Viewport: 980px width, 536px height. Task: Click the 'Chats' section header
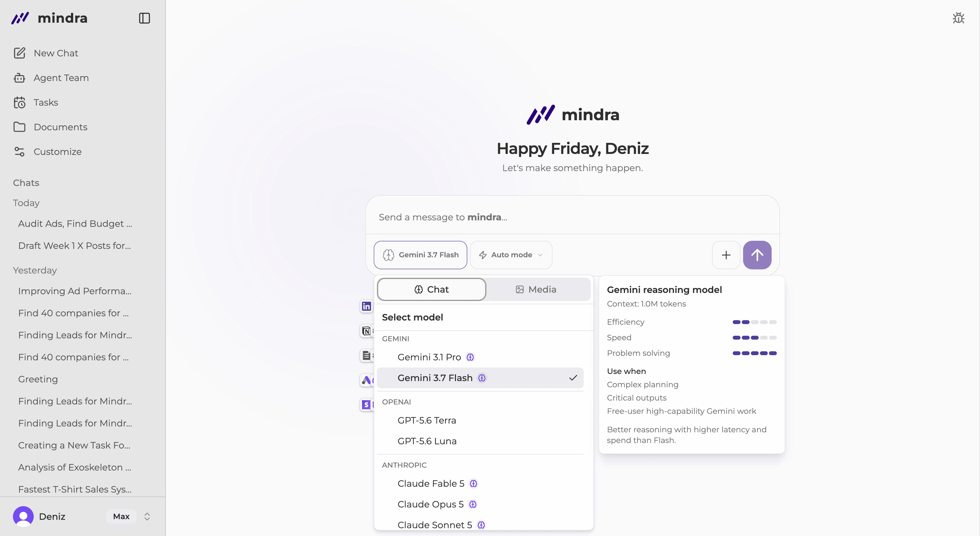click(26, 182)
